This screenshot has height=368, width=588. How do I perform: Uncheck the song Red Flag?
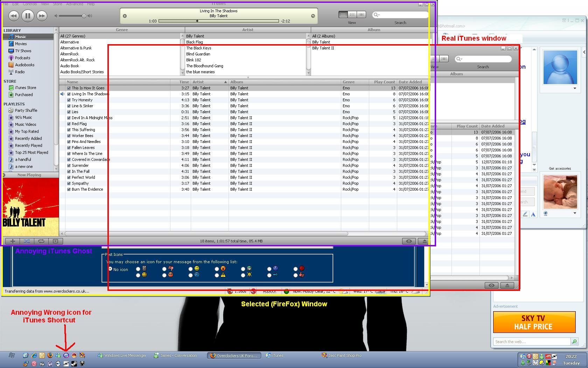point(69,124)
